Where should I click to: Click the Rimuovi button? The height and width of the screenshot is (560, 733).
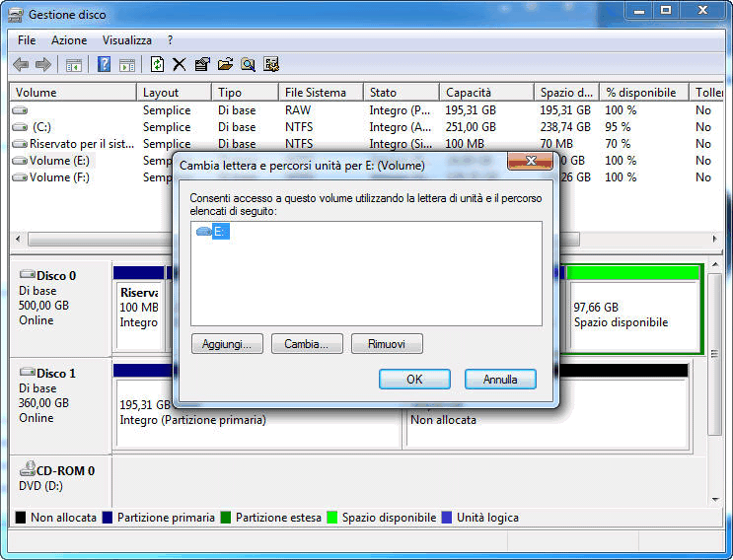387,344
